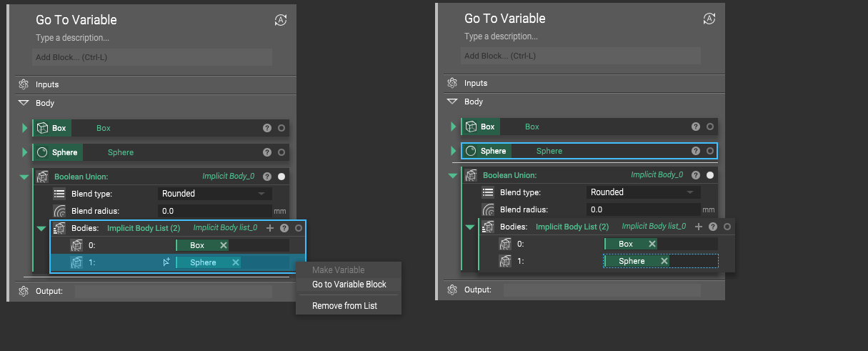
Task: Click the Blend radius value field in left panel
Action: 214,211
